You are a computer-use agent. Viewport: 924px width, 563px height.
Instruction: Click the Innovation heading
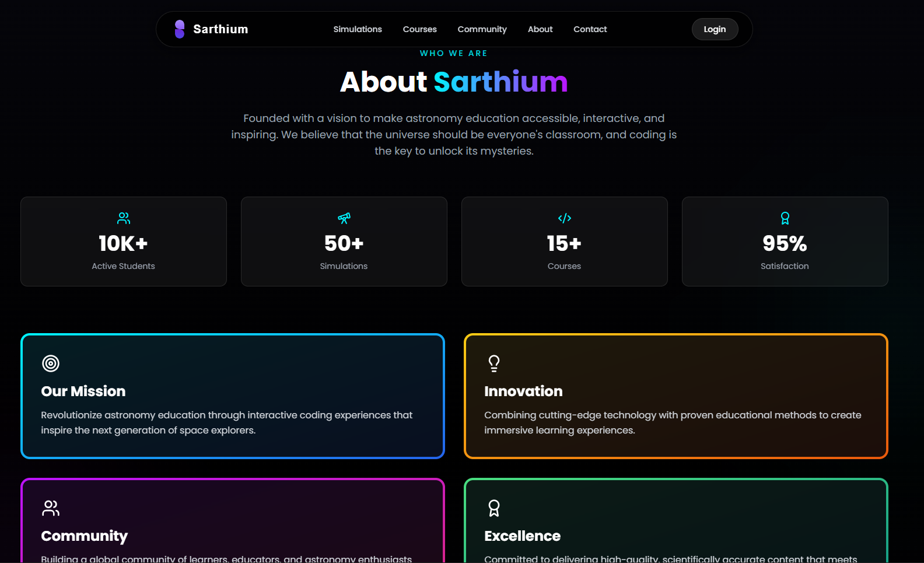[523, 391]
